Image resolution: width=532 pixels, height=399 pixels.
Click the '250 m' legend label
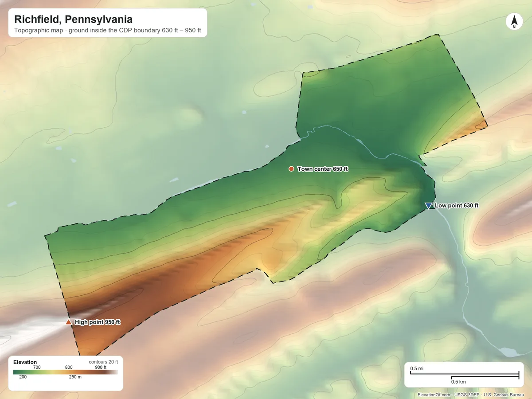(75, 377)
